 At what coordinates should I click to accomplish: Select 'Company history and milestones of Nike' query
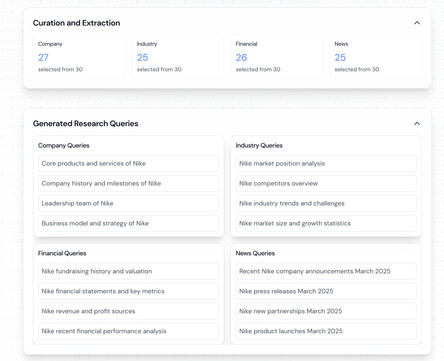(128, 183)
